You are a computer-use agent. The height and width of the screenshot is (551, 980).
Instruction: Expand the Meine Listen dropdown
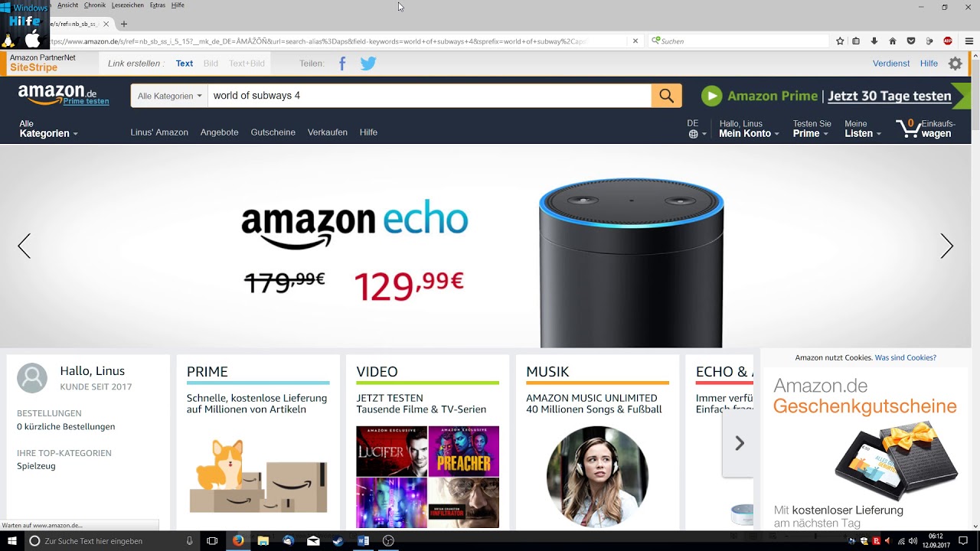coord(862,129)
